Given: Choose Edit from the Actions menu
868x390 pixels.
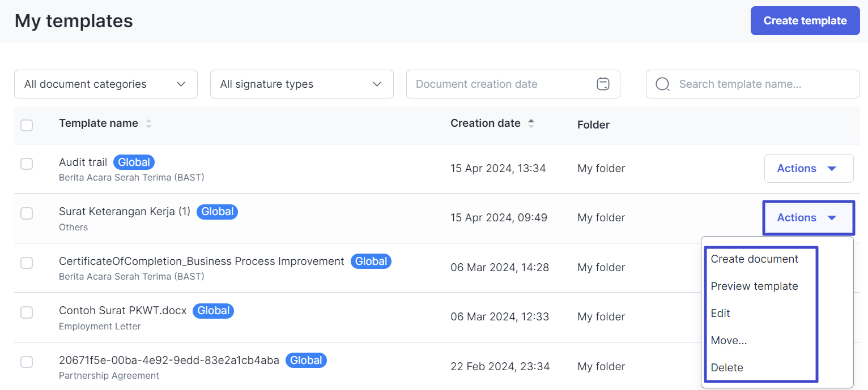Looking at the screenshot, I should point(720,314).
